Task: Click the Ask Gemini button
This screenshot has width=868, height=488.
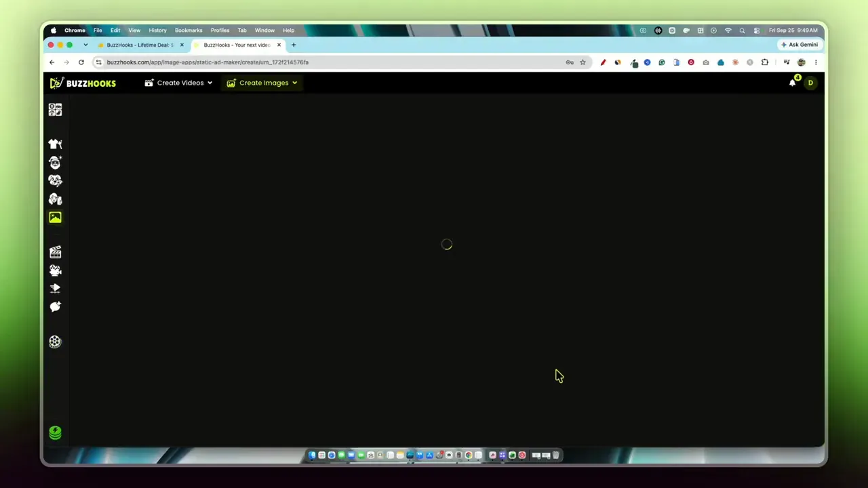Action: tap(800, 45)
